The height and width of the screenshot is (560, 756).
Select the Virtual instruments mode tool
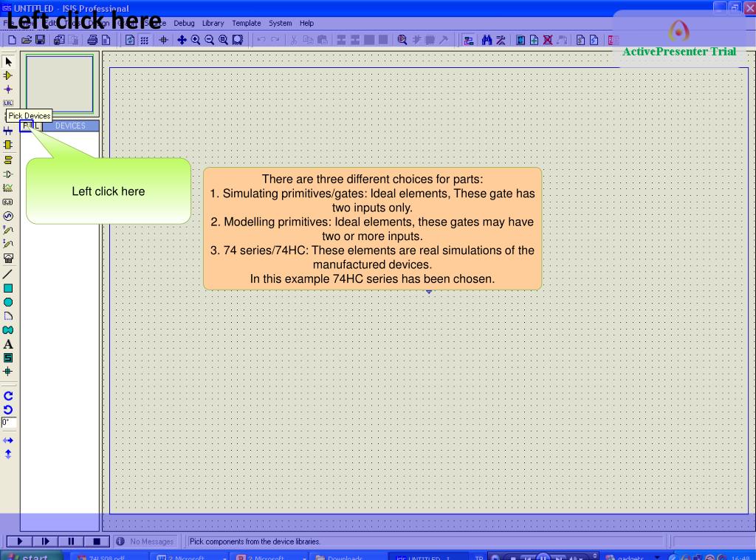coord(8,258)
